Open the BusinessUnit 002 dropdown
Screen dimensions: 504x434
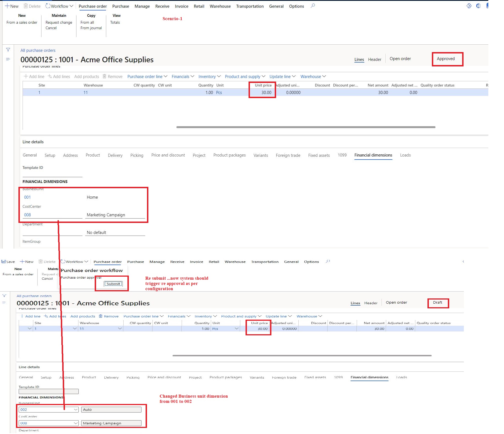(x=76, y=410)
